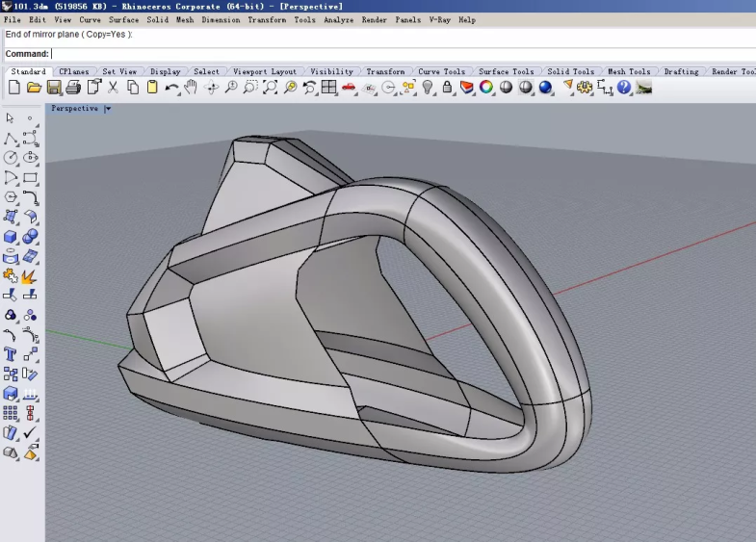Open the color wheel icon
756x542 pixels.
pyautogui.click(x=486, y=88)
